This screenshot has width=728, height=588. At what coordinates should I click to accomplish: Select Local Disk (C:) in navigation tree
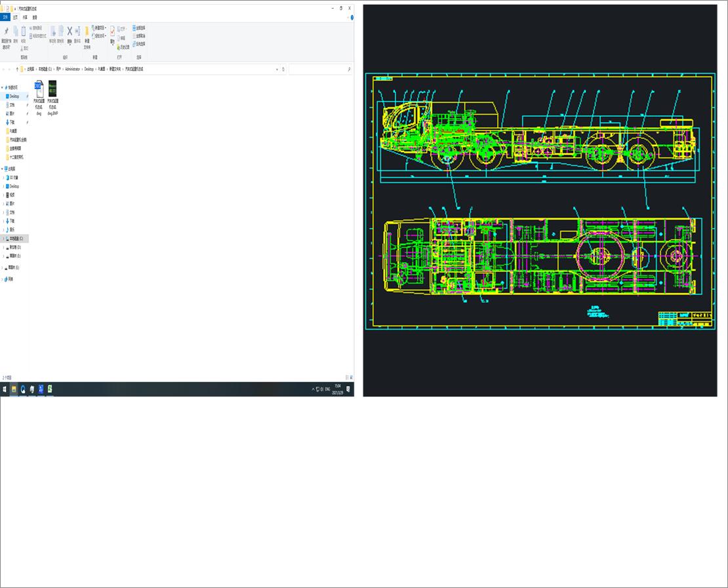tap(16, 239)
